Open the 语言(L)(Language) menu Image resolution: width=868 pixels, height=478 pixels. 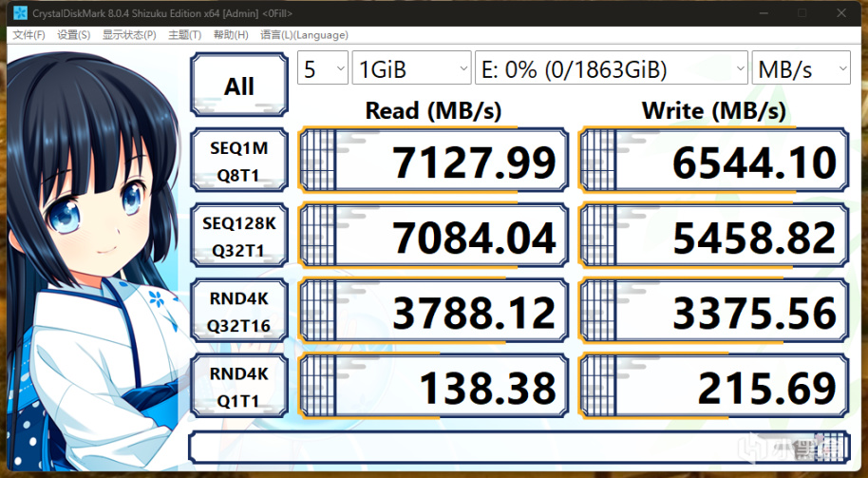click(305, 35)
